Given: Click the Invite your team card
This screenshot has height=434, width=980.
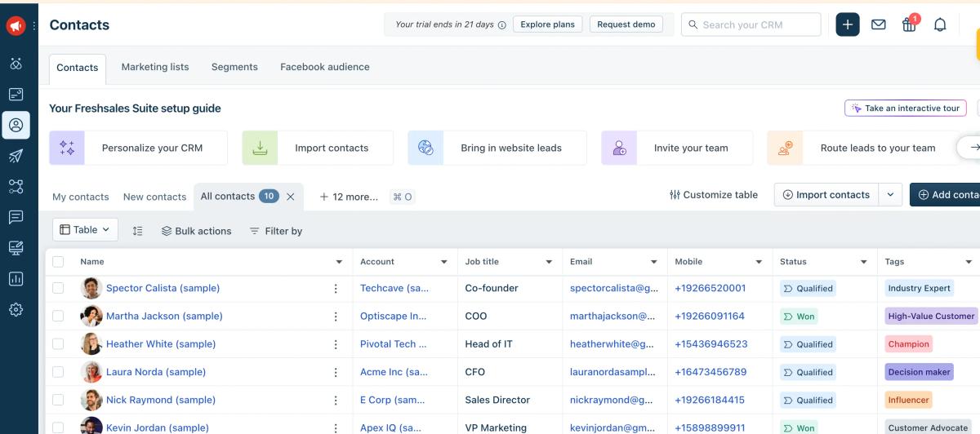Looking at the screenshot, I should coord(677,148).
